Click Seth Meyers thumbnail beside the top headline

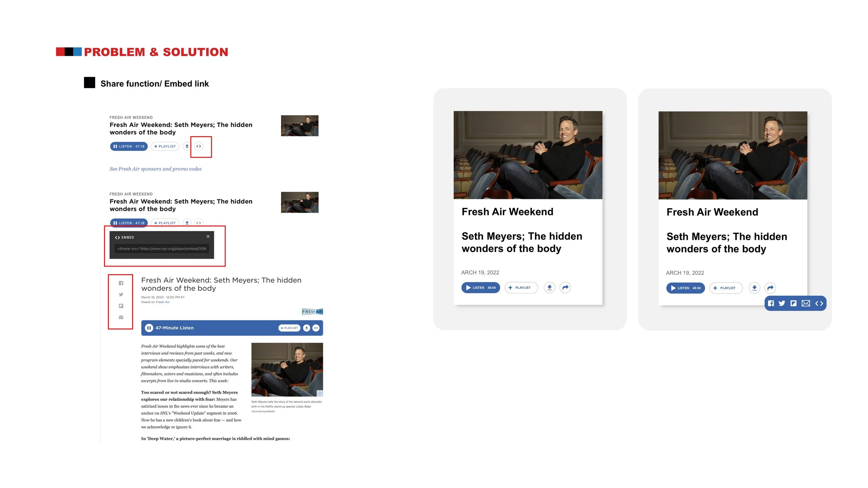300,126
